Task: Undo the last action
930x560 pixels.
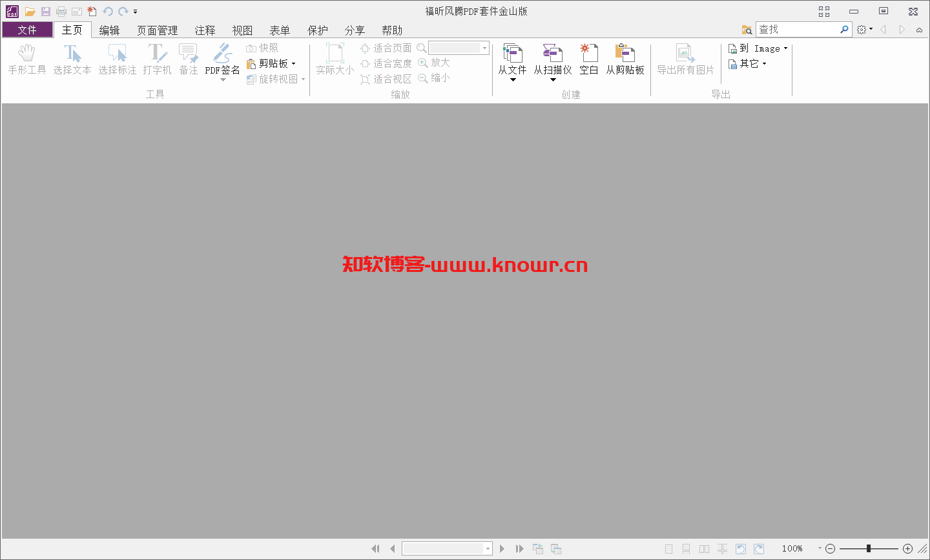Action: 108,12
